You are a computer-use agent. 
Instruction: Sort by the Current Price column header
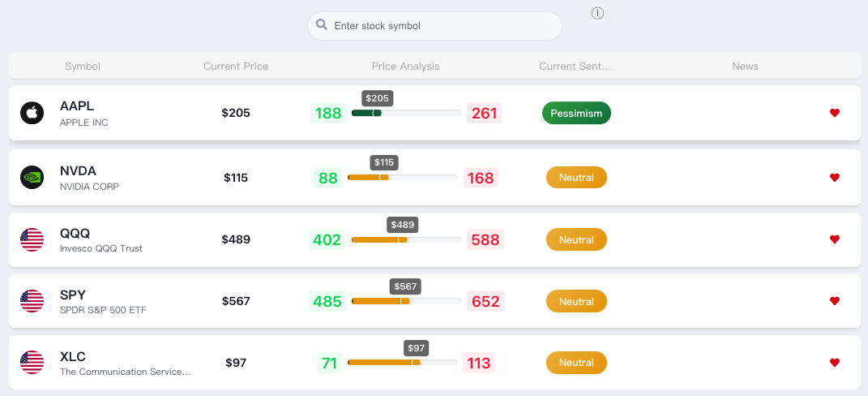coord(236,66)
